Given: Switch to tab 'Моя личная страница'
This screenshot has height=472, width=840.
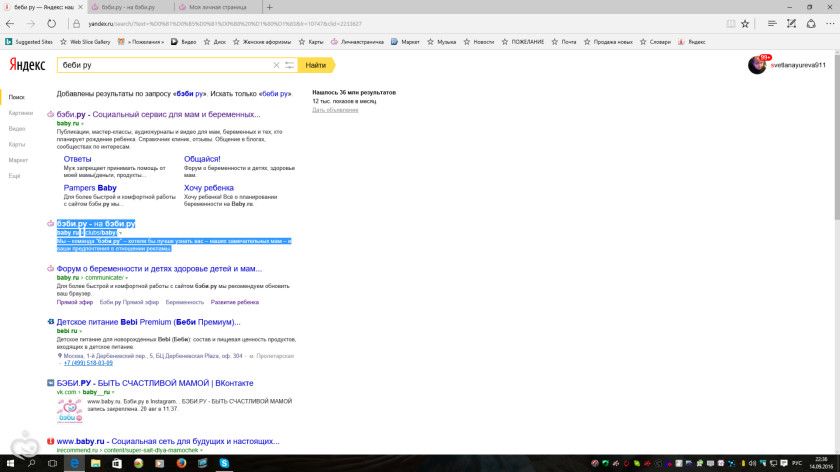Looking at the screenshot, I should [218, 7].
